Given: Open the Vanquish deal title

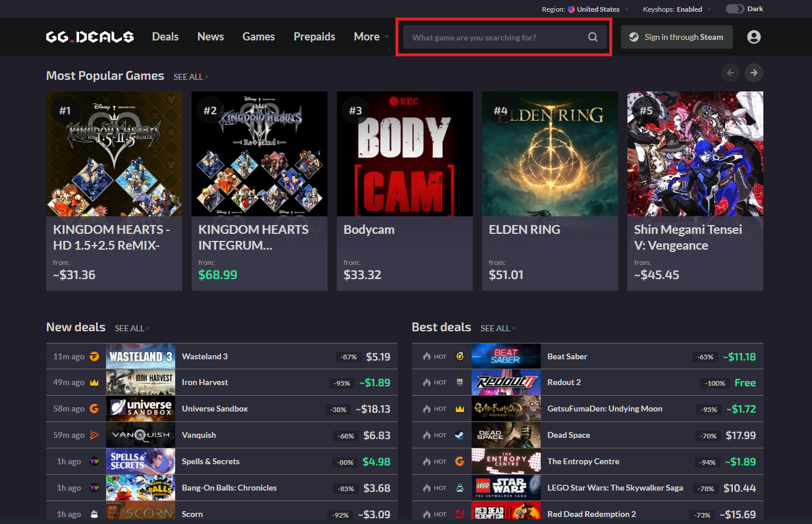Looking at the screenshot, I should pyautogui.click(x=199, y=435).
